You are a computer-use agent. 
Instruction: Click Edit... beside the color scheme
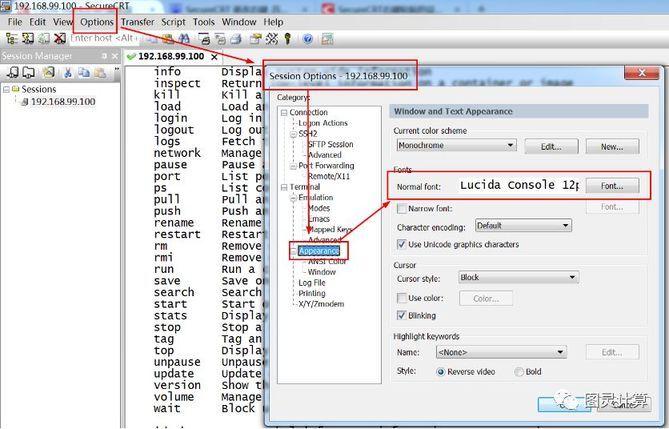tap(551, 146)
